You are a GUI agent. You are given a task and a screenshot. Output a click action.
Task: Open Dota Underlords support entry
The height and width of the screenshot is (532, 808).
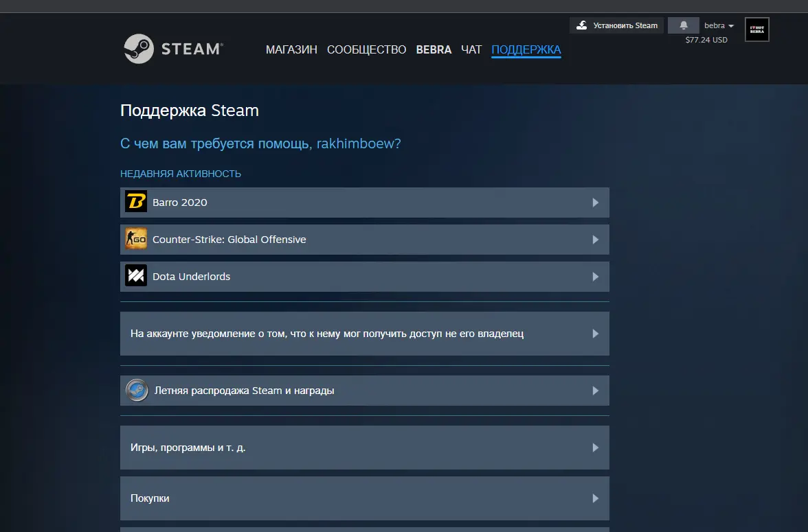point(364,277)
